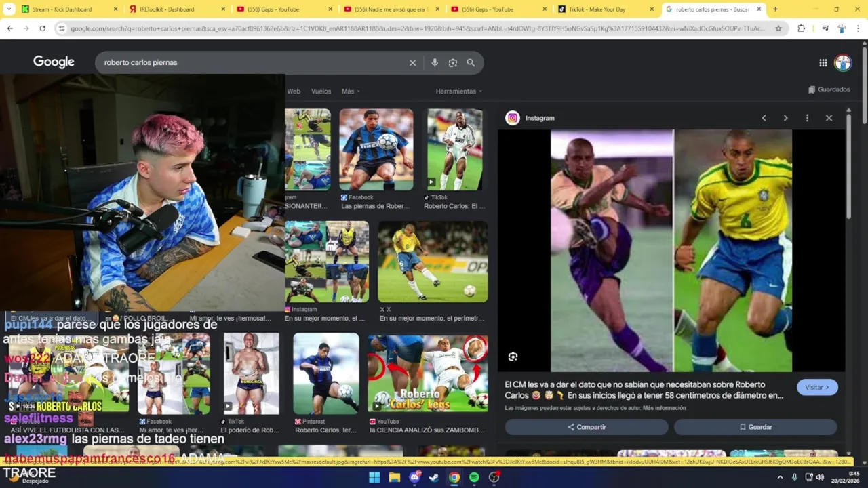
Task: Click the large preview image in panel
Action: pyautogui.click(x=671, y=251)
